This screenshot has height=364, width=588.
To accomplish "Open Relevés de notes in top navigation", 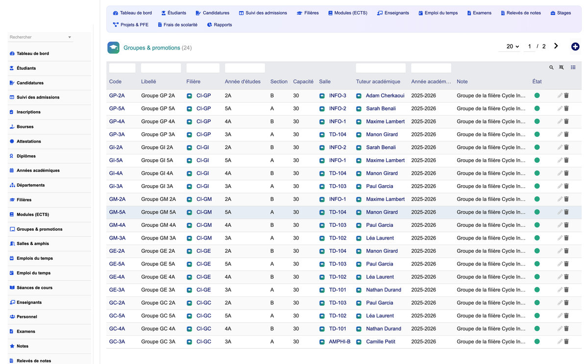I will pyautogui.click(x=520, y=13).
